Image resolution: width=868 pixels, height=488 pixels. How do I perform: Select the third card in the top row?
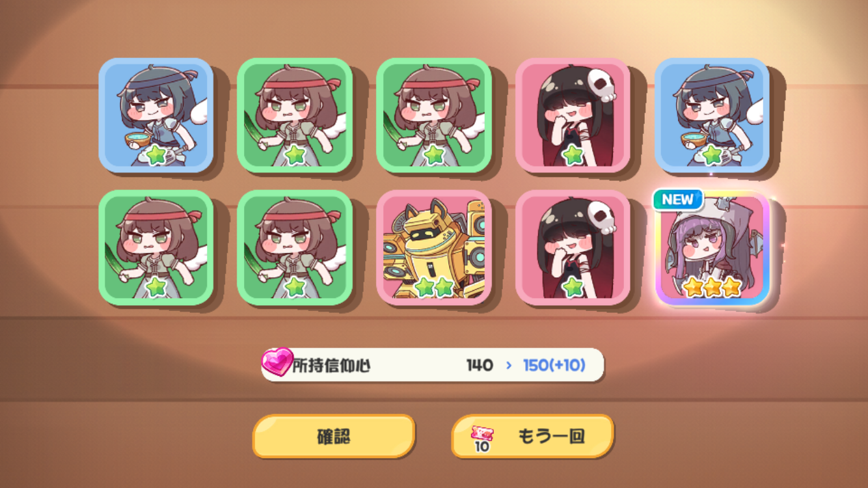(x=434, y=115)
